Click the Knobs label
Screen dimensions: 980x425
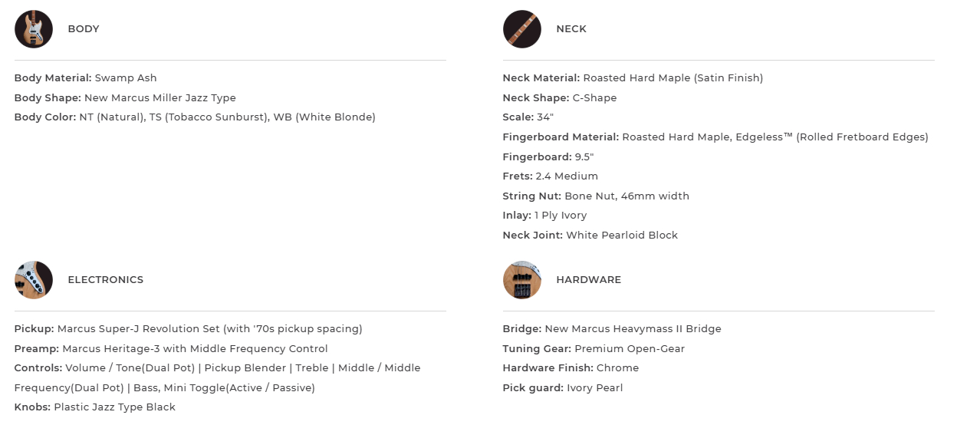coord(32,407)
